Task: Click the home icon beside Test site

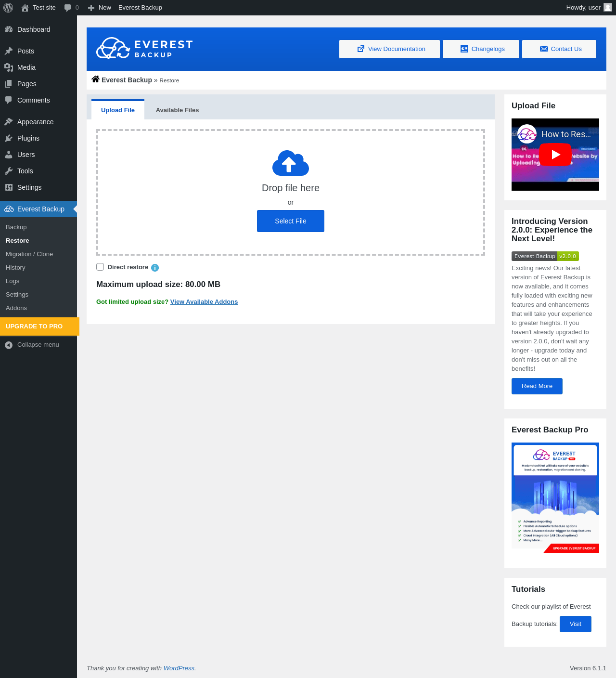Action: coord(25,8)
